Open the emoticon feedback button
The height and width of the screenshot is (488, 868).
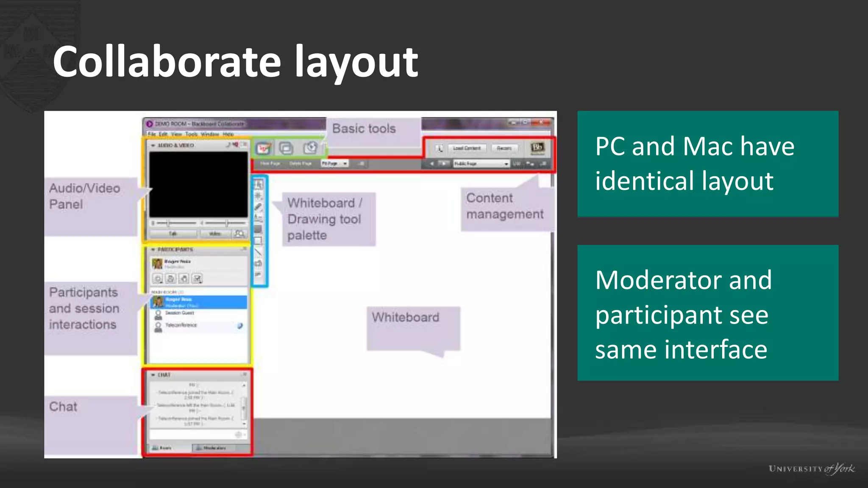(x=158, y=278)
